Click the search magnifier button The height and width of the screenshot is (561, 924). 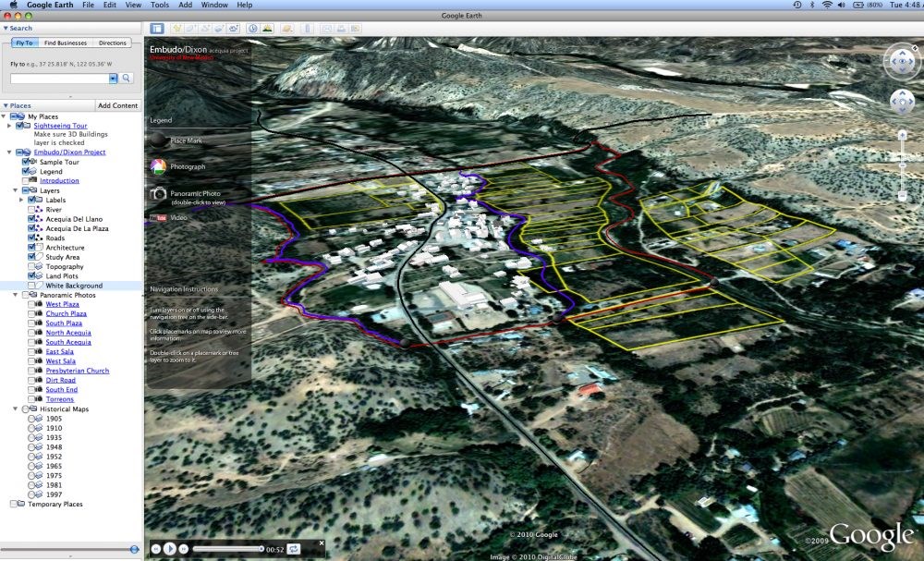pyautogui.click(x=126, y=78)
